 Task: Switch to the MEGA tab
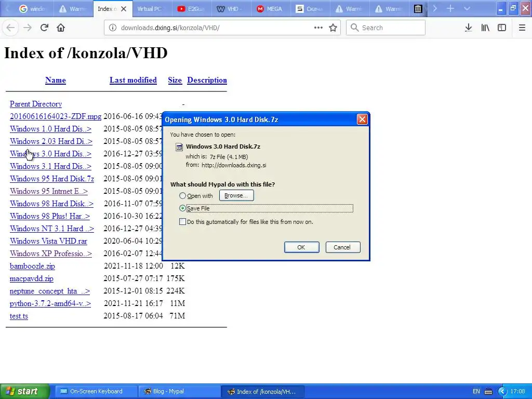pyautogui.click(x=270, y=9)
